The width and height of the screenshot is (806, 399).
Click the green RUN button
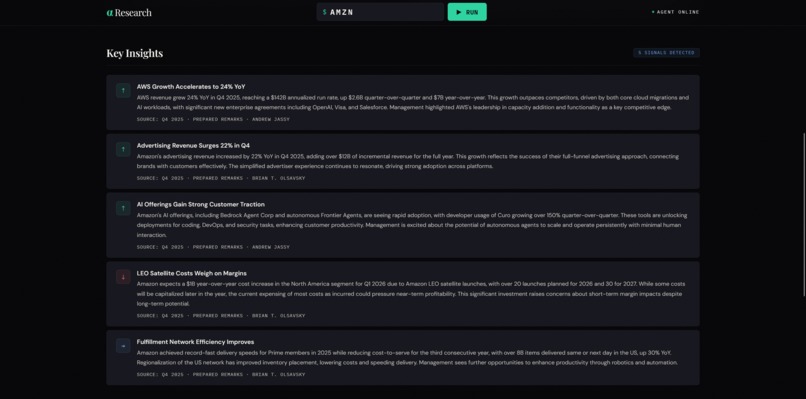pos(467,12)
